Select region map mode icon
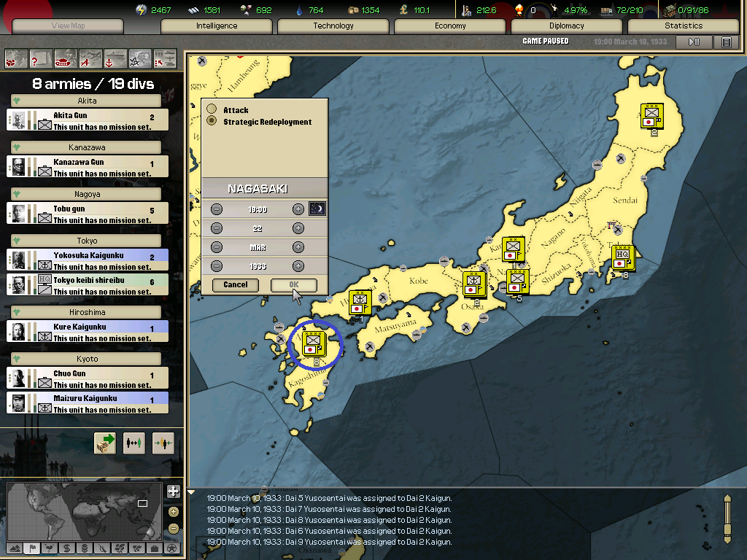Image resolution: width=747 pixels, height=560 pixels. point(120,548)
